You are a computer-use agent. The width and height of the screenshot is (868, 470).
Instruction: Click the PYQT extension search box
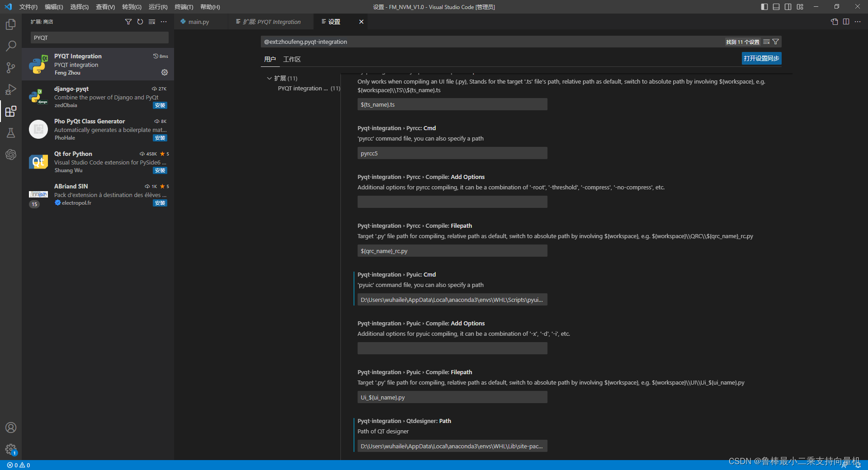99,38
